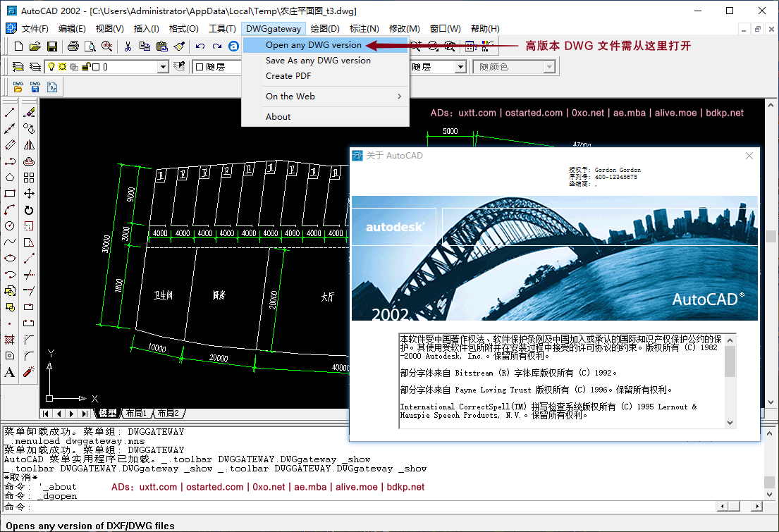Click the Paste from clipboard icon
The image size is (779, 532).
coord(162,47)
